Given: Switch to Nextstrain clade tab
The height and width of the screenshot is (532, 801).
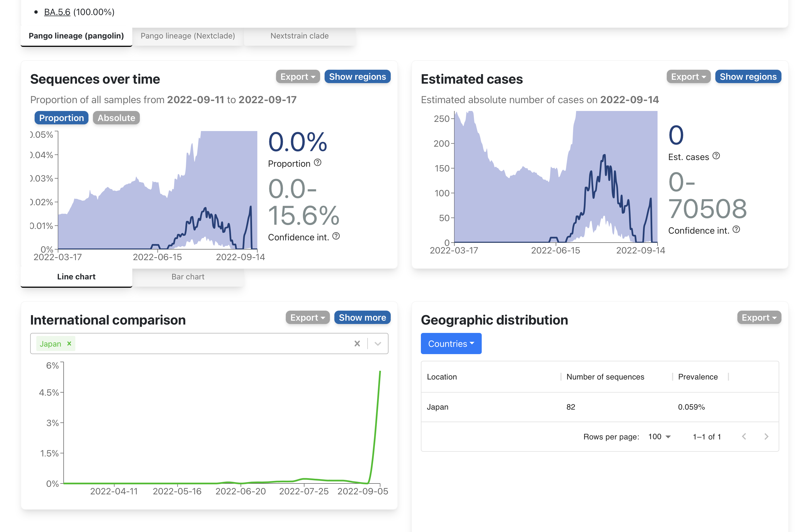Looking at the screenshot, I should [299, 36].
